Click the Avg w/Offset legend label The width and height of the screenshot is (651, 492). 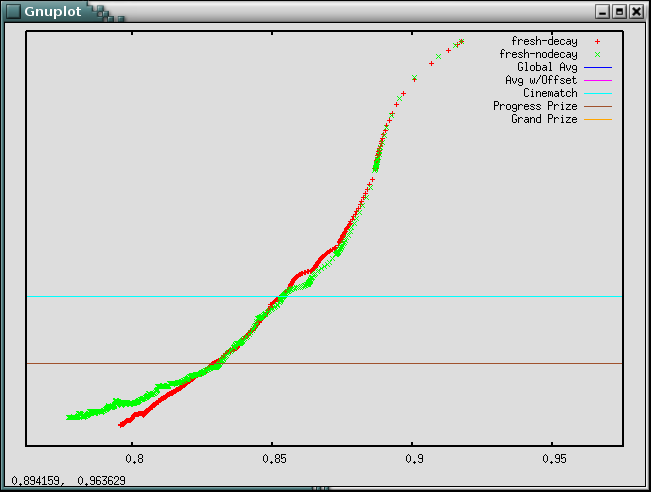click(x=541, y=80)
